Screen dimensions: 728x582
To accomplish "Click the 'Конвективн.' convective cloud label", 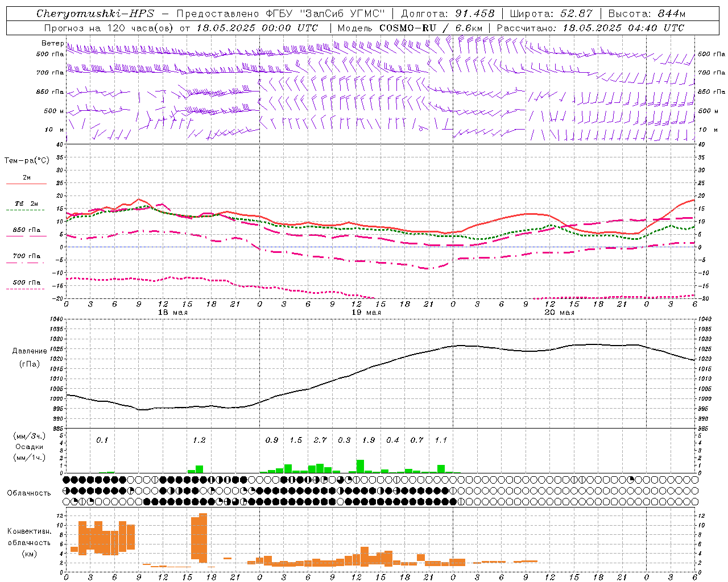I will [29, 531].
